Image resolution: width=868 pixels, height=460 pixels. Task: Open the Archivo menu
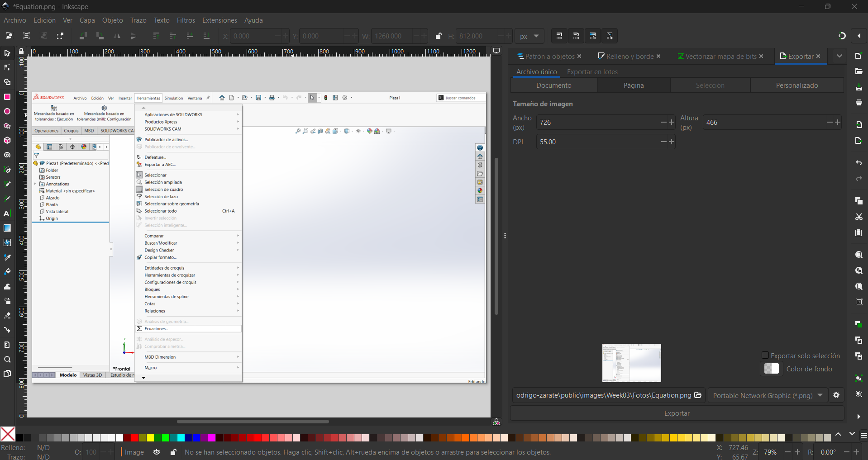15,20
